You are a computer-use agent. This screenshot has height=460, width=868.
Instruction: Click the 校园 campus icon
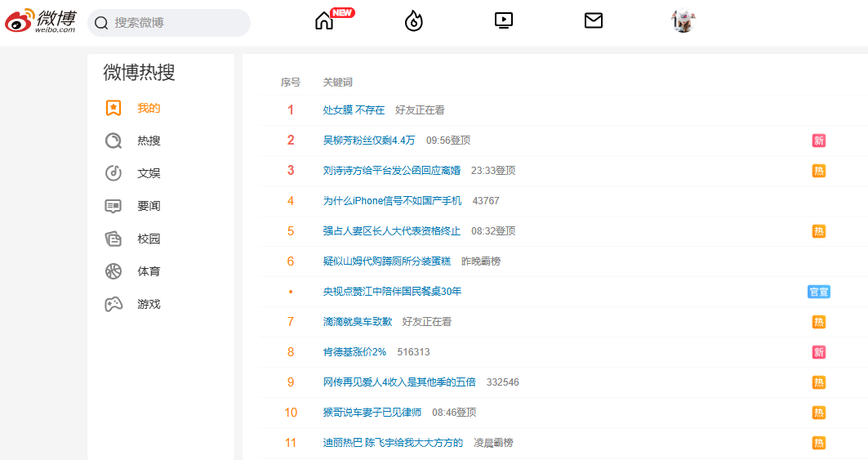click(114, 239)
